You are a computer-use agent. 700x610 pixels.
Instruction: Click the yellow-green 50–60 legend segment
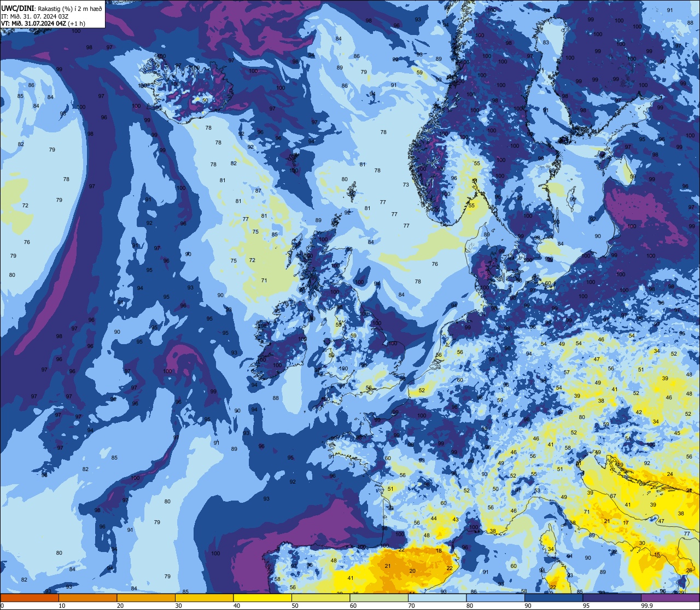pyautogui.click(x=320, y=597)
